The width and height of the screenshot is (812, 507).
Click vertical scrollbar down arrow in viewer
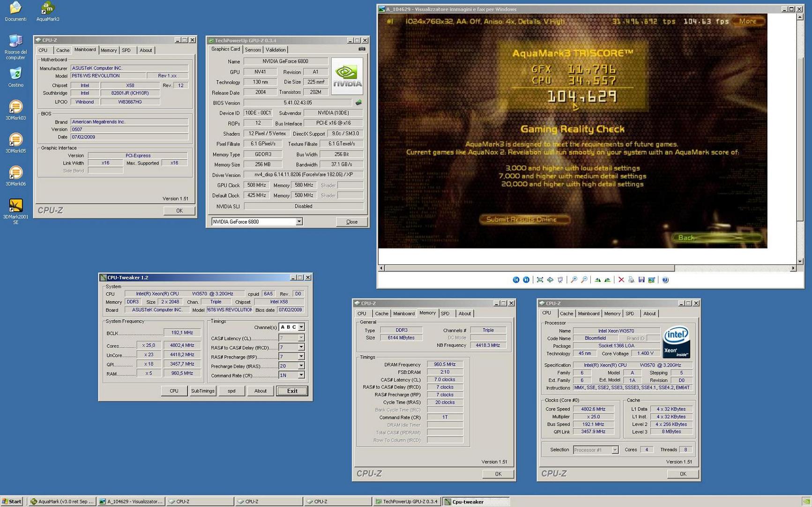(x=800, y=261)
